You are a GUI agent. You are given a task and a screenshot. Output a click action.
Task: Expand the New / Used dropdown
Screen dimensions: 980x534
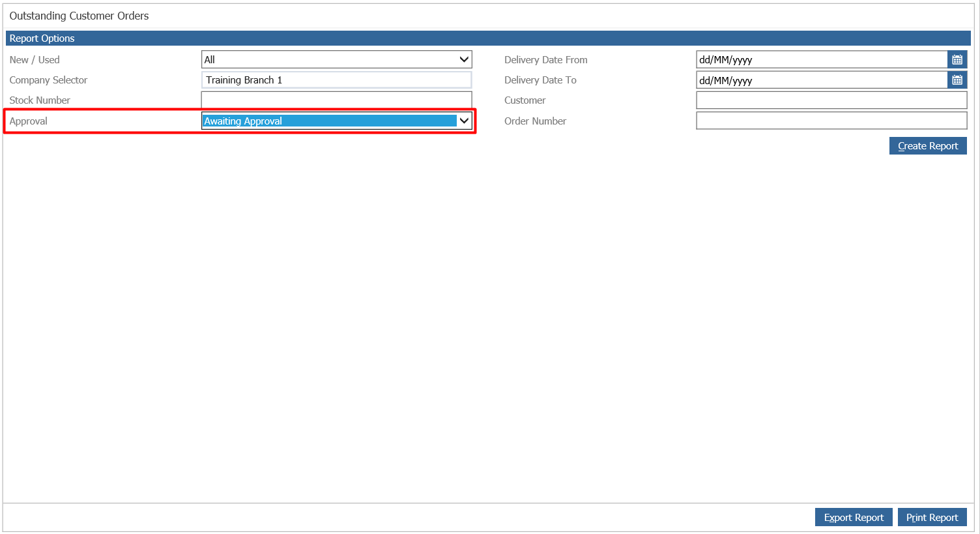336,60
